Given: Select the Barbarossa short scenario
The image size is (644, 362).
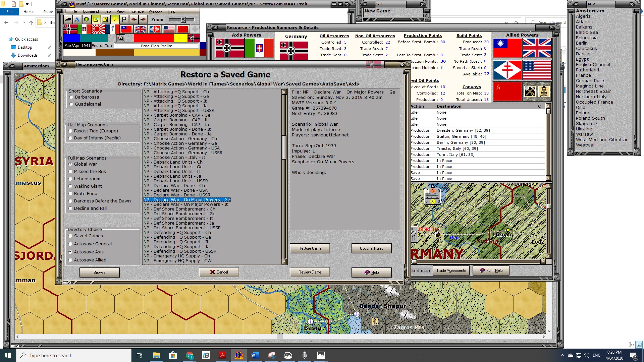Looking at the screenshot, I should [x=84, y=97].
